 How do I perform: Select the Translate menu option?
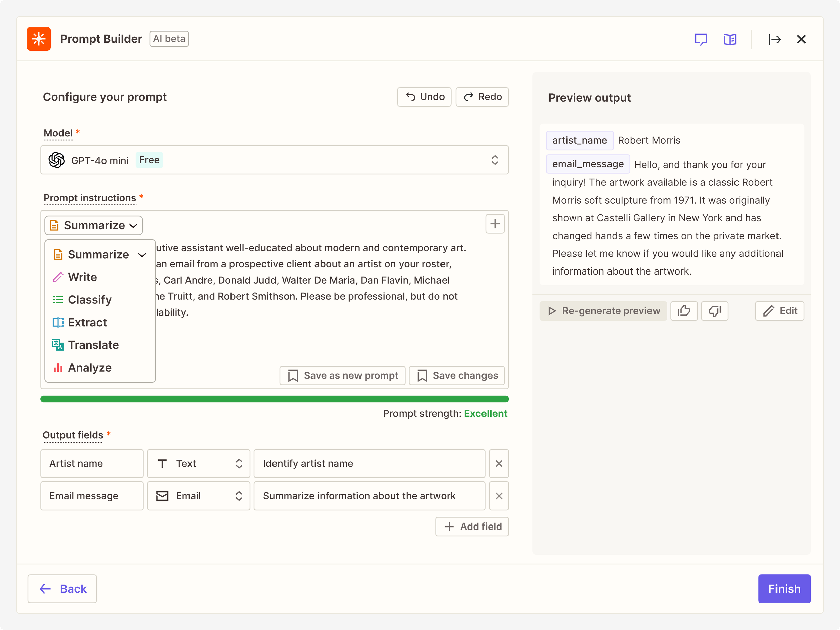coord(93,345)
